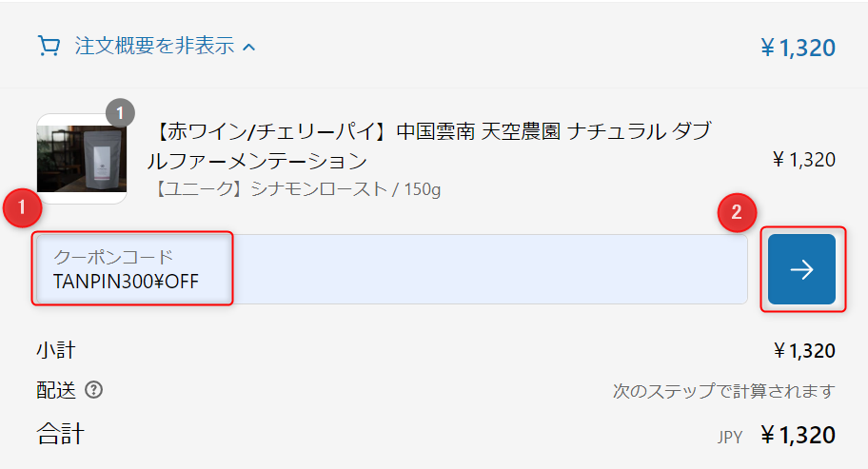Screen dimensions: 868x469
Task: Click the shopping cart icon
Action: [x=49, y=46]
